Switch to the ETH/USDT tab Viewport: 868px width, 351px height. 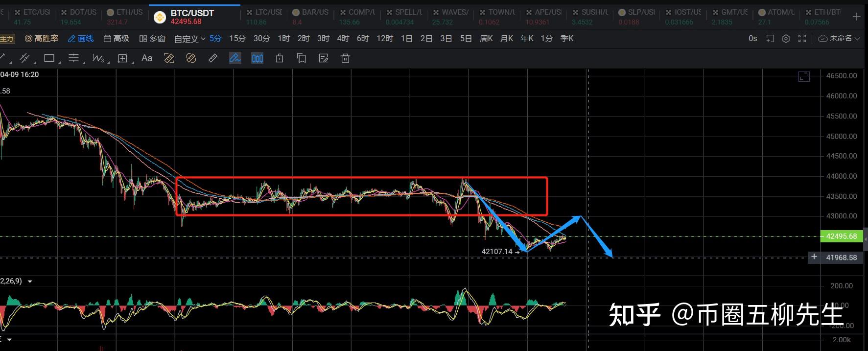click(124, 17)
